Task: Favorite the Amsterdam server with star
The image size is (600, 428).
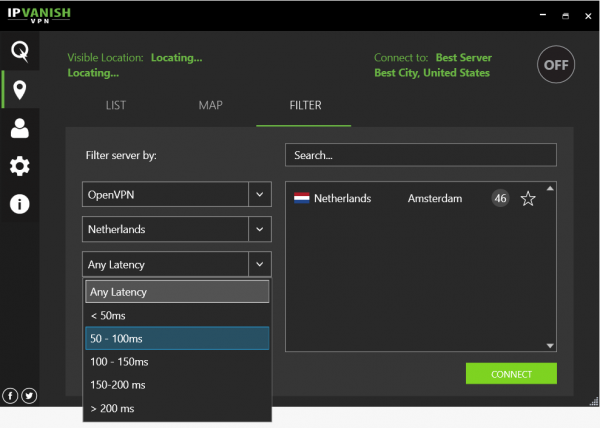Action: tap(528, 199)
